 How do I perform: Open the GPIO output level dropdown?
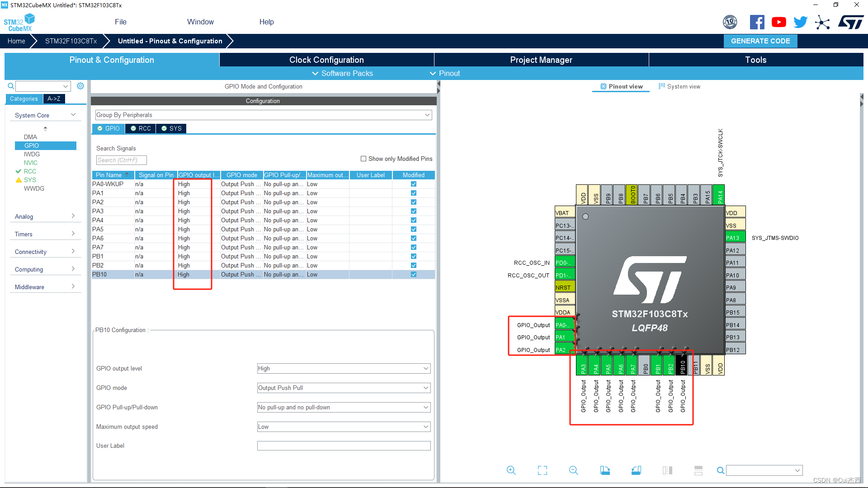point(344,369)
